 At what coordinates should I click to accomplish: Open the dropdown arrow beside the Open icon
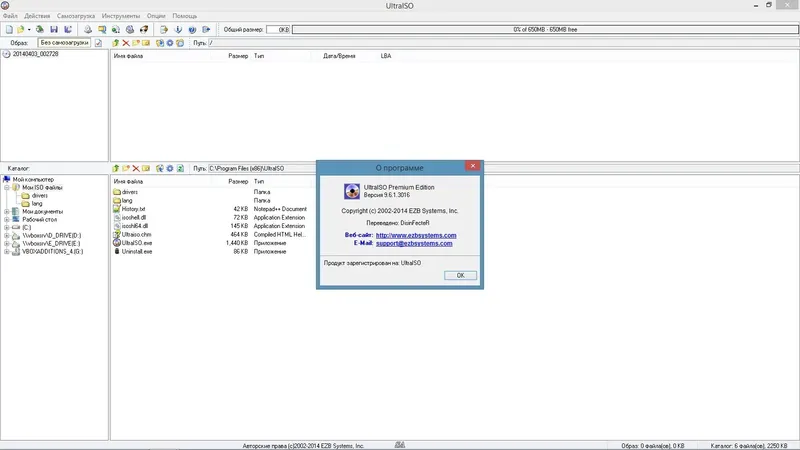[29, 30]
